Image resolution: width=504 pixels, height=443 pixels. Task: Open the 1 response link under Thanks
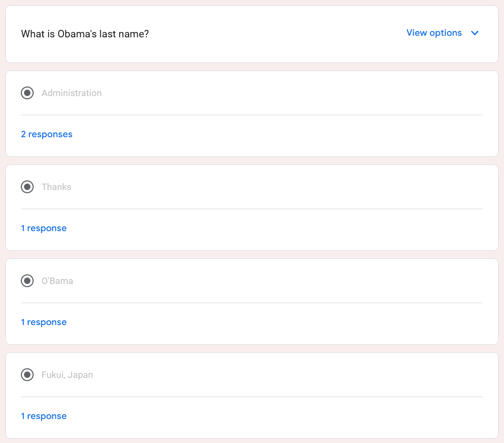tap(44, 228)
